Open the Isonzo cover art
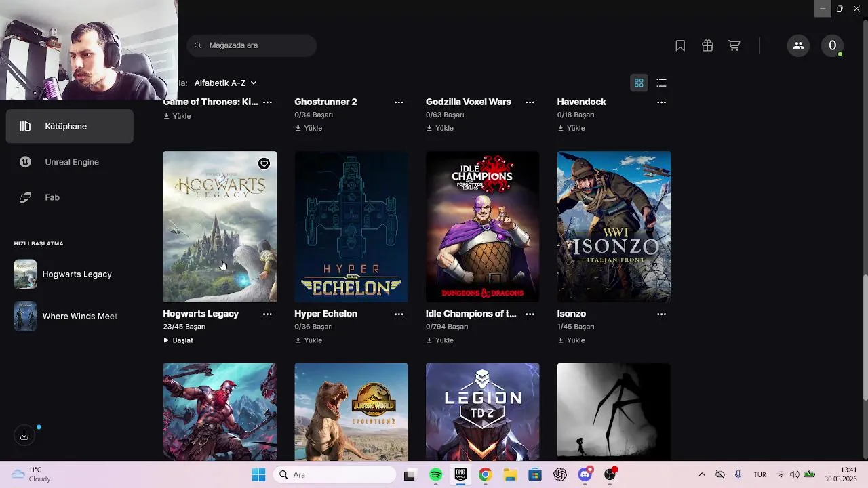Screen dimensions: 868x488 [614, 226]
